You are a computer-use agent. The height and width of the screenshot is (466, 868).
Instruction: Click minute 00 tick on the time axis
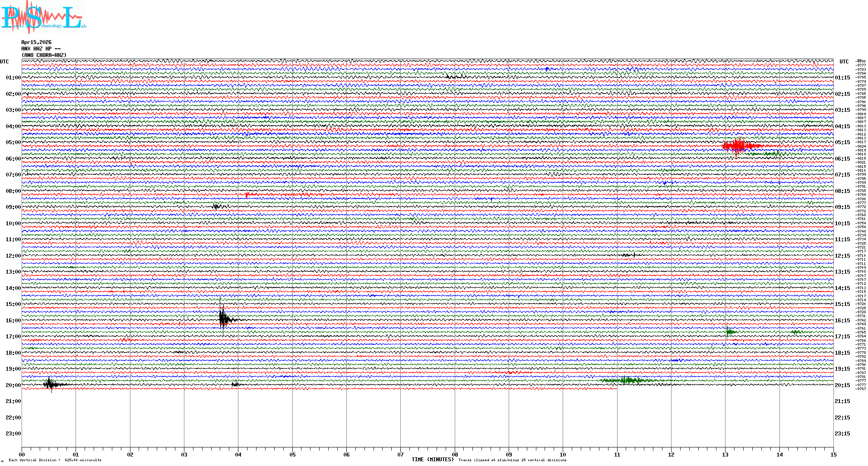point(22,454)
